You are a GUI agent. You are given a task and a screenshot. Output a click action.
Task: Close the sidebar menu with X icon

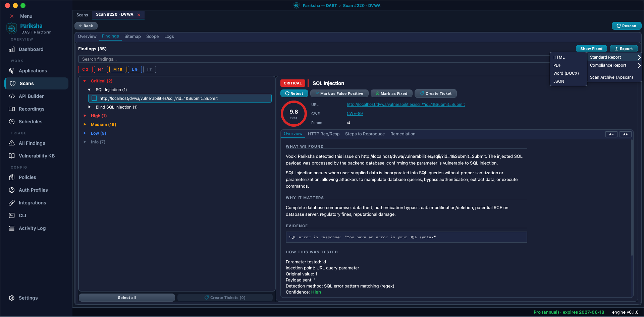pyautogui.click(x=12, y=16)
